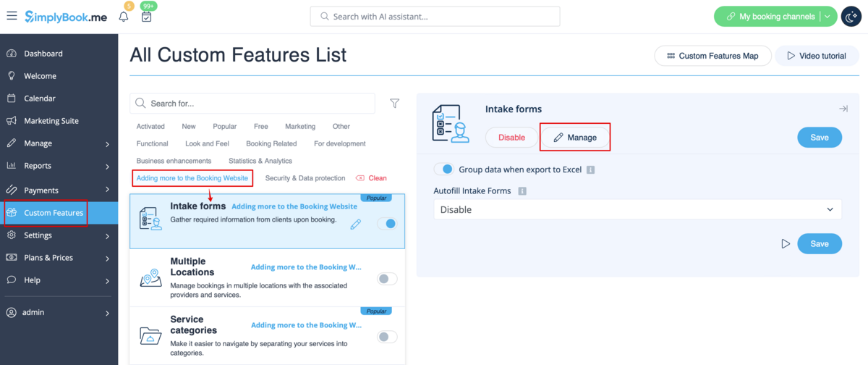
Task: Open the calendar tasks icon with 99+ badge
Action: click(146, 17)
